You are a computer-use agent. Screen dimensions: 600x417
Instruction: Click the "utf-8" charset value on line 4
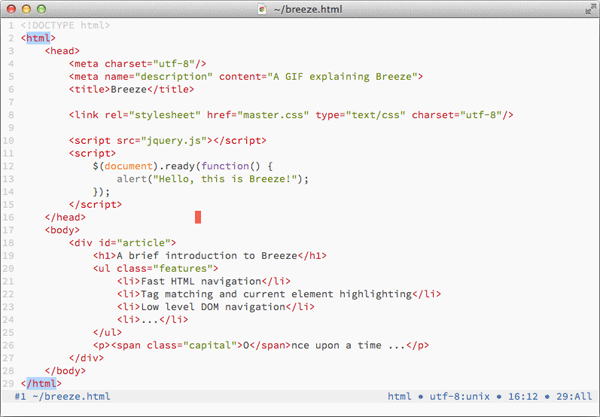(173, 64)
